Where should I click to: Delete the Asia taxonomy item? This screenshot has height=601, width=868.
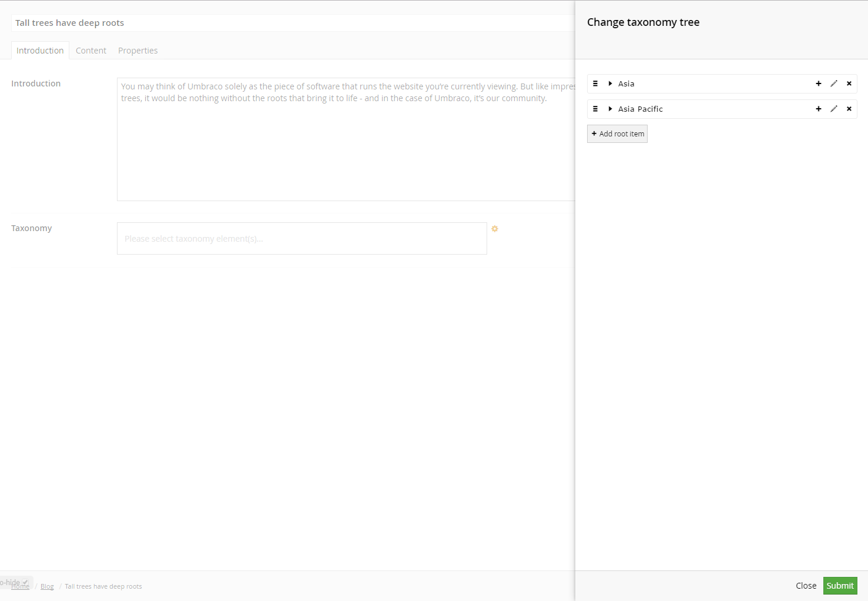coord(849,84)
